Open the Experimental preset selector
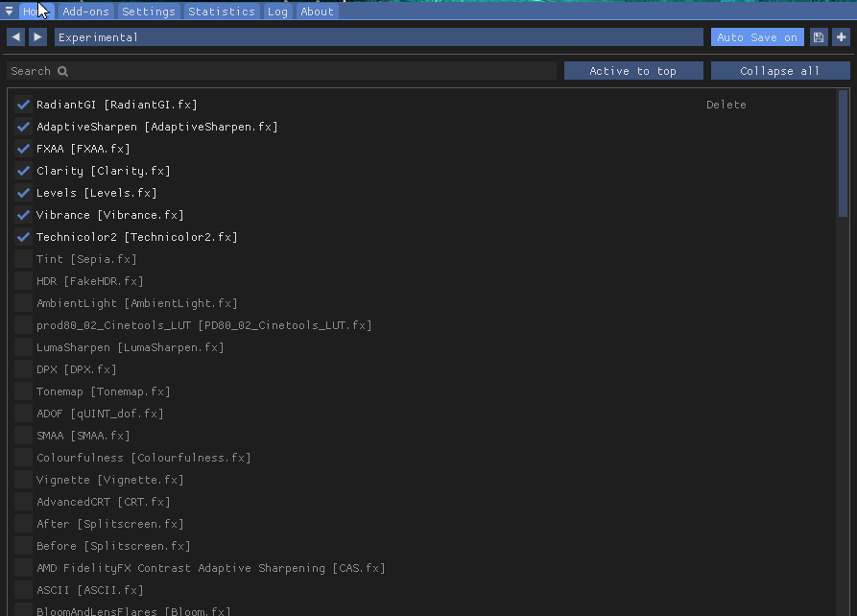Screen dimensions: 857x616 tap(379, 37)
